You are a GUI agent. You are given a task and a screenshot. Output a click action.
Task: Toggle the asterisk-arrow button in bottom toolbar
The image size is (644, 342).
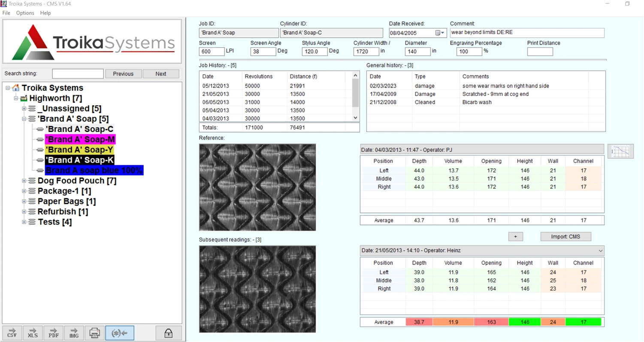tap(120, 333)
